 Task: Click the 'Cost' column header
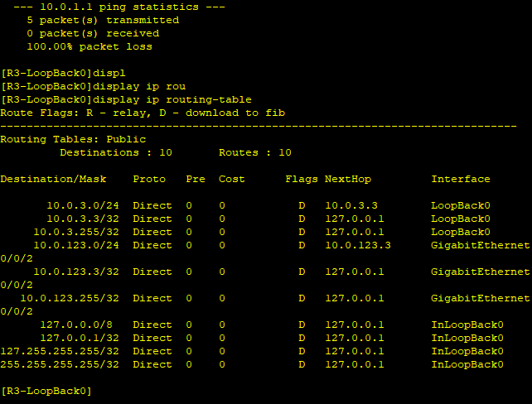click(232, 179)
